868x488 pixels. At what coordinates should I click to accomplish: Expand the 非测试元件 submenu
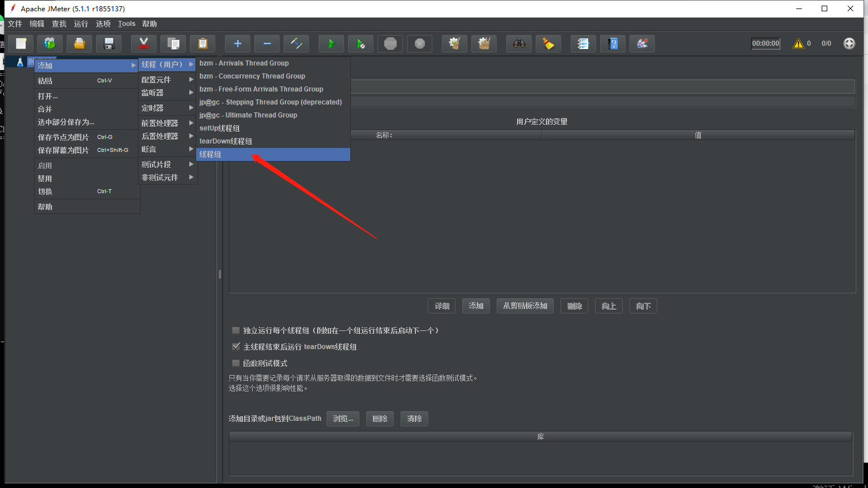[x=168, y=177]
